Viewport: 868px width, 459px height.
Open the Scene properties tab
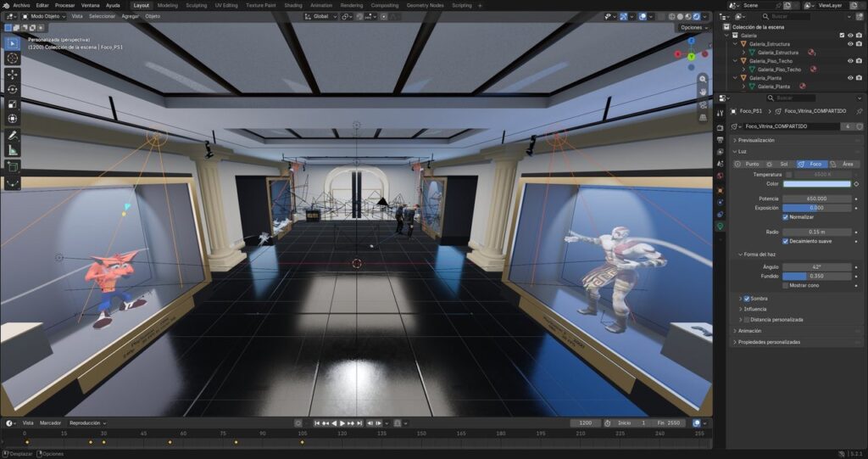721,164
